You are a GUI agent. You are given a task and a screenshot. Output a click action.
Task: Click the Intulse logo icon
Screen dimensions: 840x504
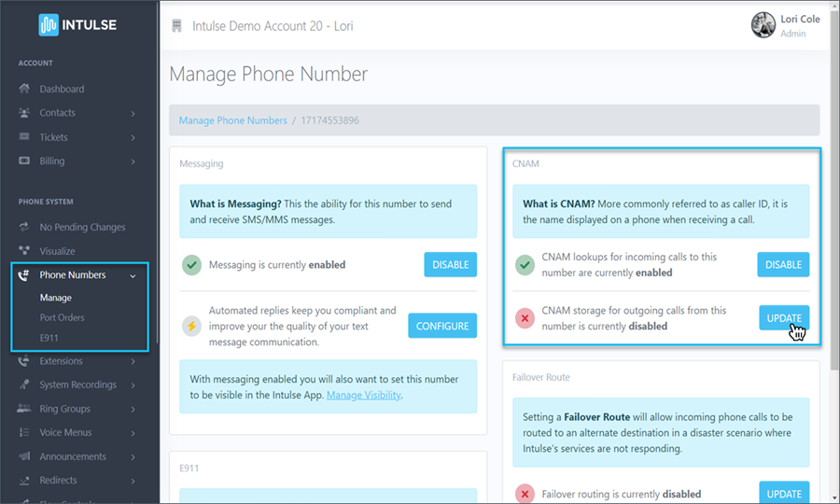49,25
